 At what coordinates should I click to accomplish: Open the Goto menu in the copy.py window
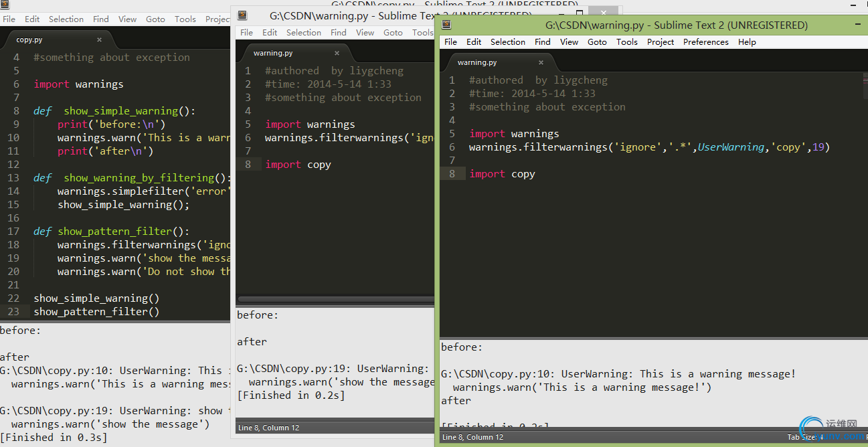click(x=155, y=19)
